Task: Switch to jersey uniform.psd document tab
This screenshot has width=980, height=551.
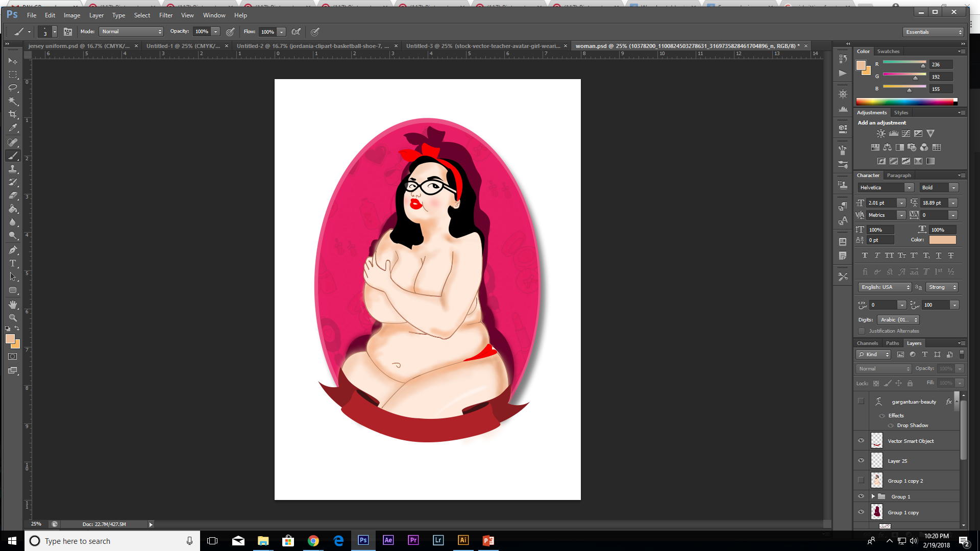Action: pos(79,46)
